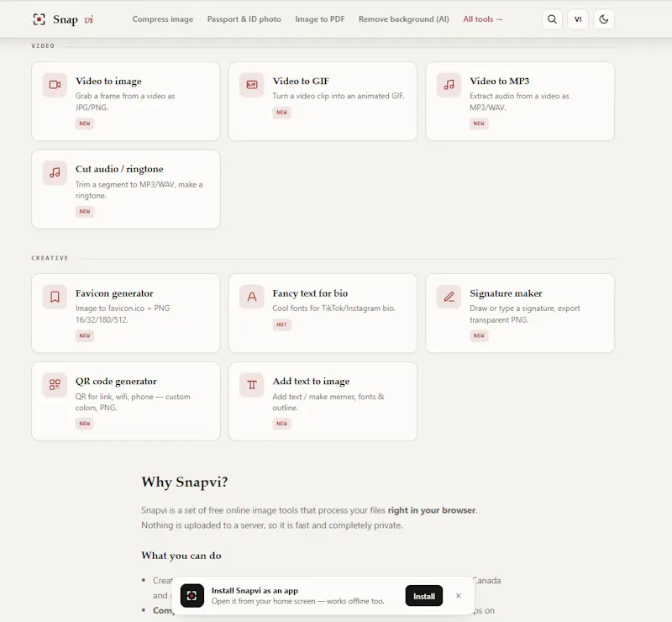Open Remove background (AI) nav item

click(404, 19)
